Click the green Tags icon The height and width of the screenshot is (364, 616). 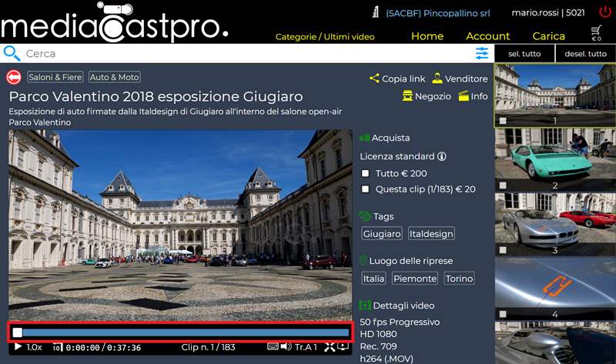click(365, 216)
